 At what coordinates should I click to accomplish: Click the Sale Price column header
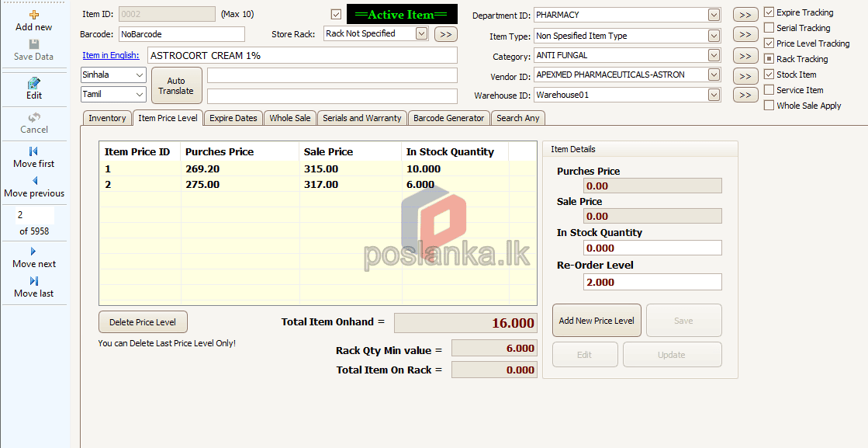tap(351, 151)
